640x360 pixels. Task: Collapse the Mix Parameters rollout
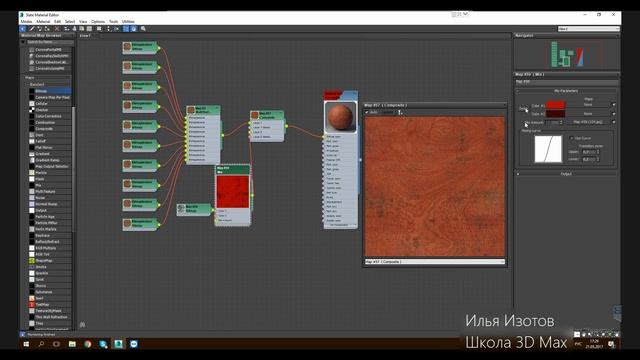[x=566, y=91]
